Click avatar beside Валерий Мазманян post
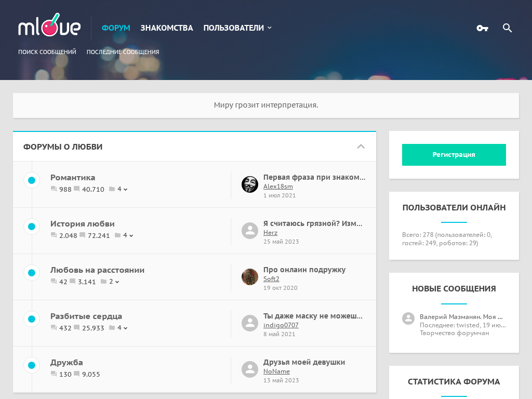532x399 pixels. [x=408, y=318]
